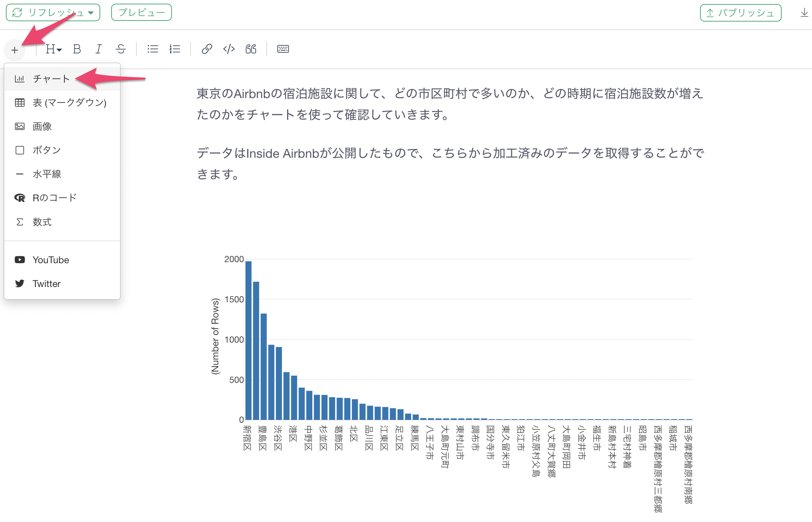The width and height of the screenshot is (812, 522).
Task: Choose the Rのコード menu option
Action: pyautogui.click(x=62, y=198)
